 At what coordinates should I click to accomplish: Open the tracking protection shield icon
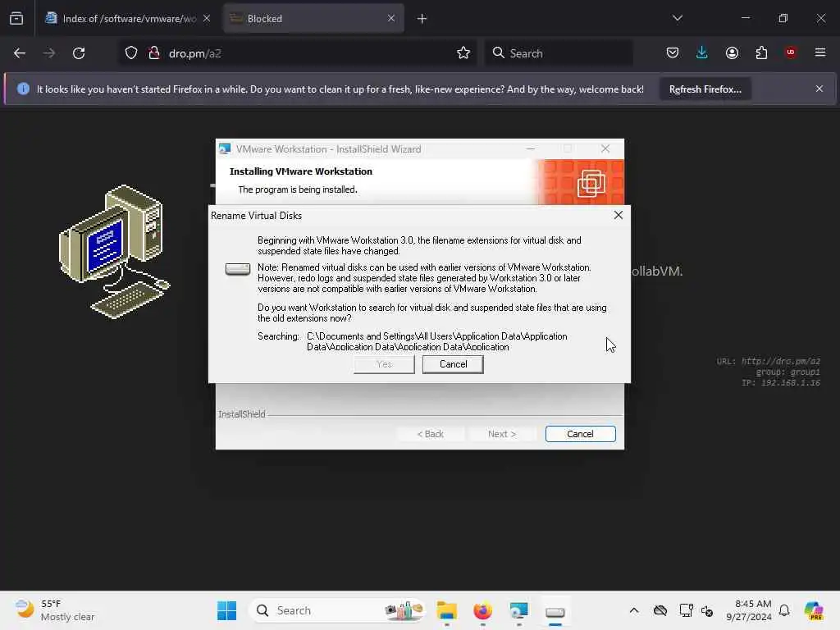coord(131,53)
